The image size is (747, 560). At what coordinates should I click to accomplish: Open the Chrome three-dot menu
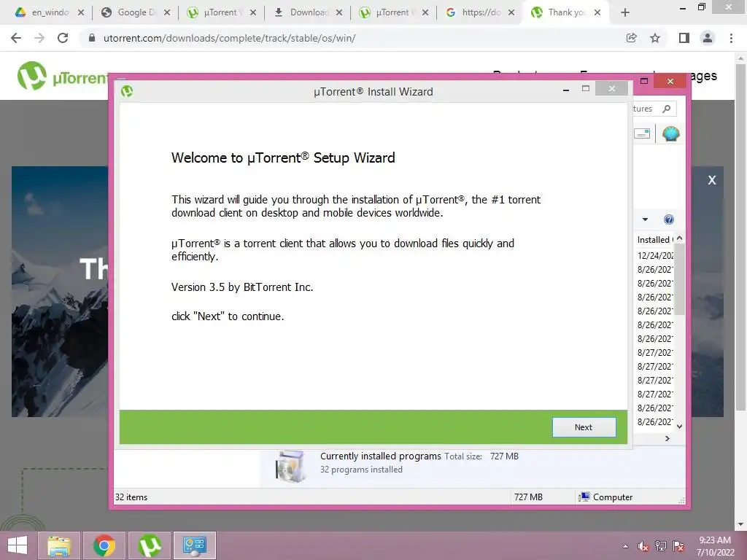pos(731,38)
